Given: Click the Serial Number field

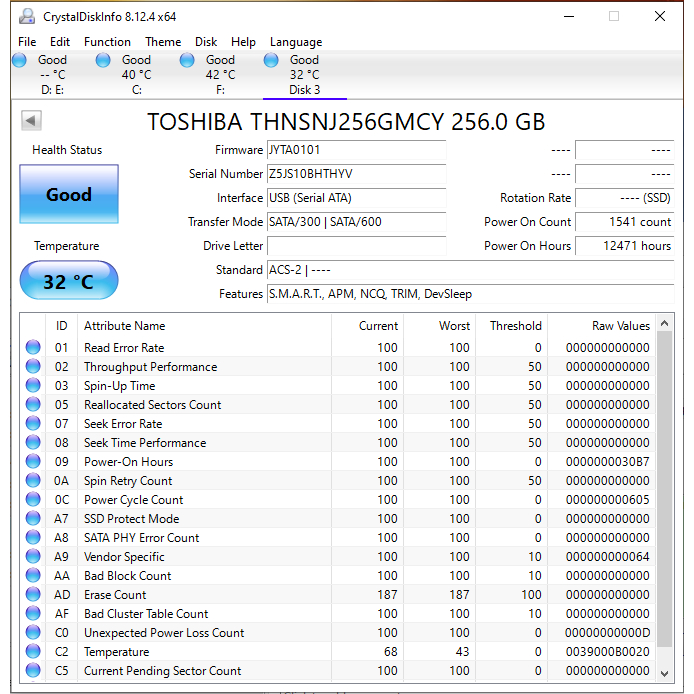Looking at the screenshot, I should tap(355, 174).
